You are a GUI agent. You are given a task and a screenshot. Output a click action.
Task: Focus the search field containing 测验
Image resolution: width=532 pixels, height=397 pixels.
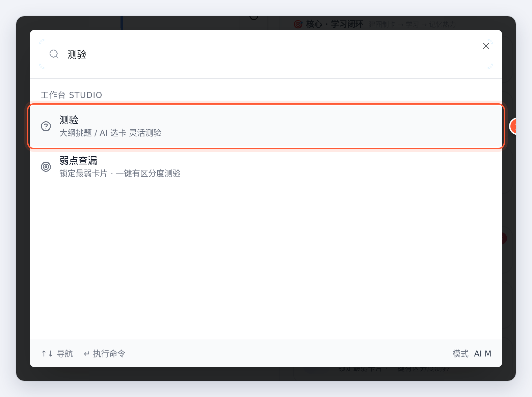pos(266,54)
